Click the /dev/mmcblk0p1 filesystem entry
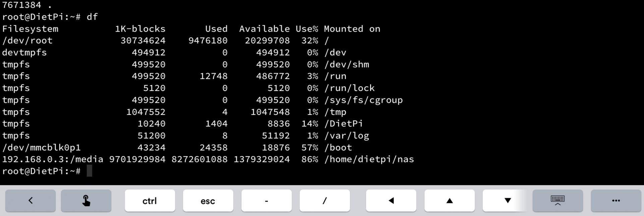644x216 pixels. [41, 147]
